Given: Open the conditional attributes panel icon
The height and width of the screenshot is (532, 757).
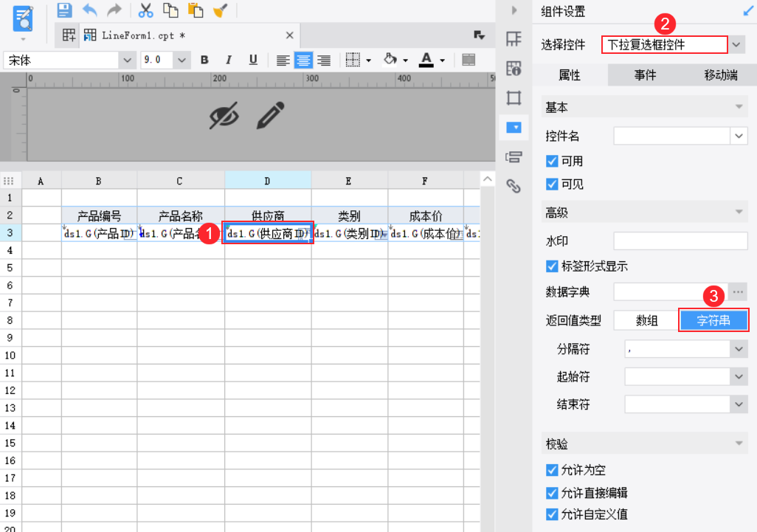Looking at the screenshot, I should pos(514,157).
